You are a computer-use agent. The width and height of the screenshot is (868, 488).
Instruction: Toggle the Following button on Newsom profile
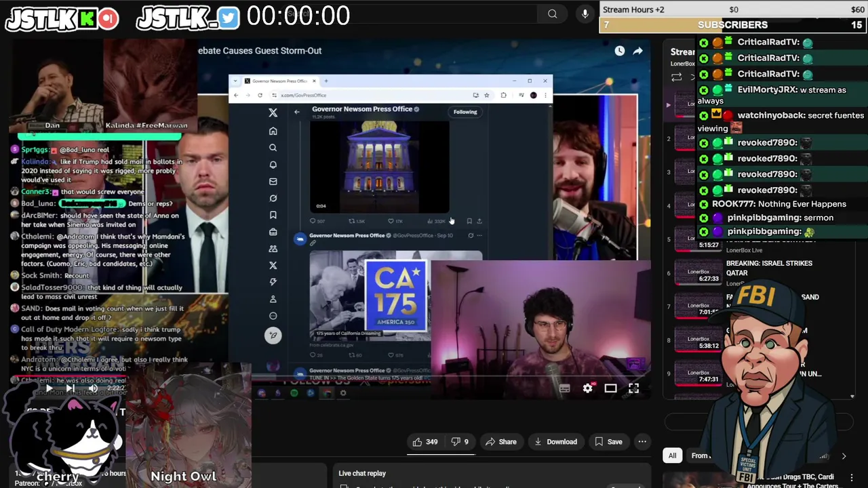465,112
